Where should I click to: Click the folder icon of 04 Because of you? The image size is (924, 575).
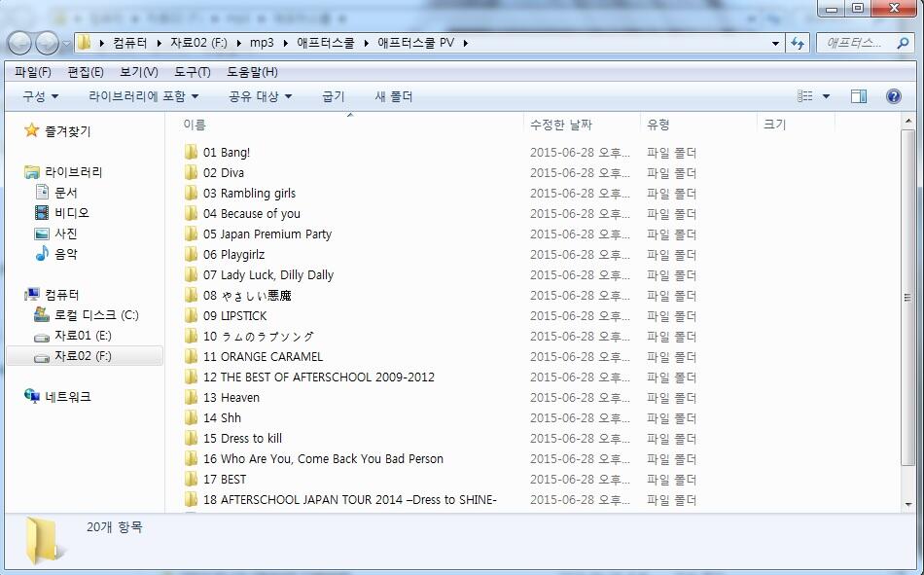pos(191,213)
